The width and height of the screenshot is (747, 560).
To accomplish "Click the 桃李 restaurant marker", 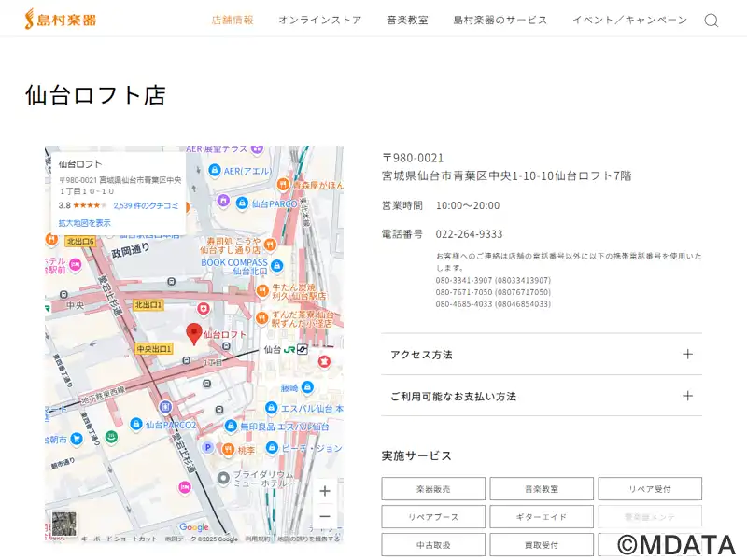I will (228, 449).
